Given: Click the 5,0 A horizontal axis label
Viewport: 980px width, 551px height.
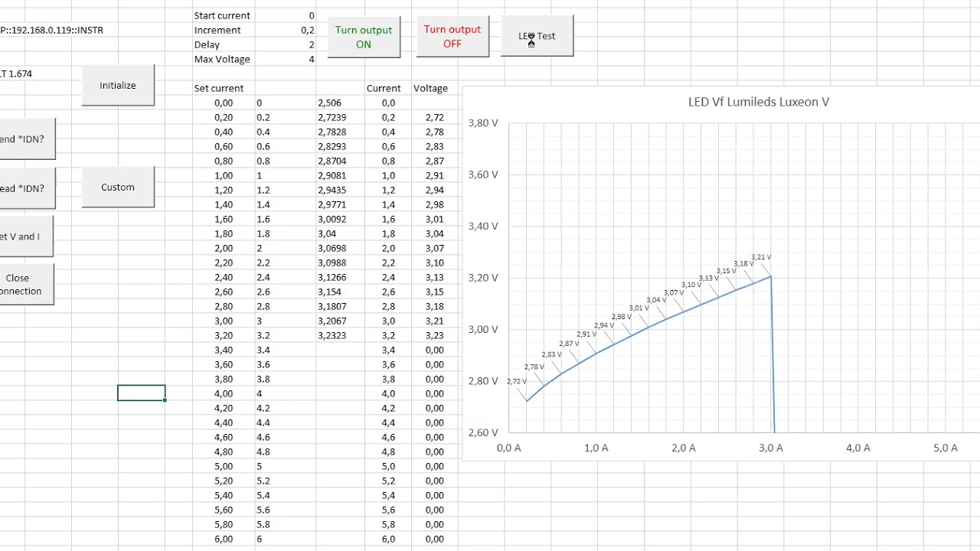Looking at the screenshot, I should point(945,448).
